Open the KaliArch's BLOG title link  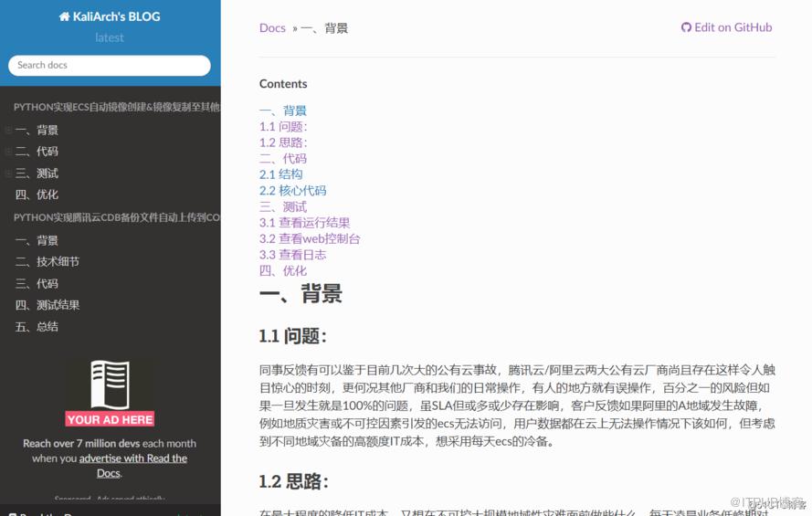point(110,16)
